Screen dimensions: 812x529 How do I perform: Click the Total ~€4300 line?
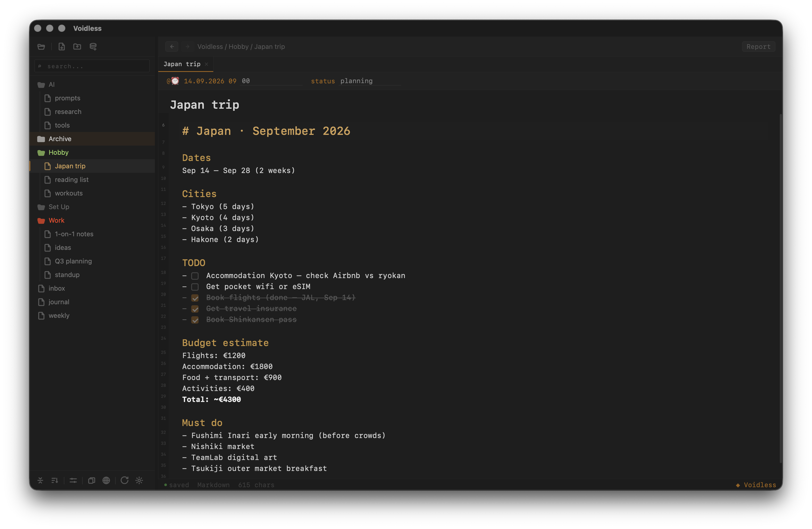click(212, 399)
